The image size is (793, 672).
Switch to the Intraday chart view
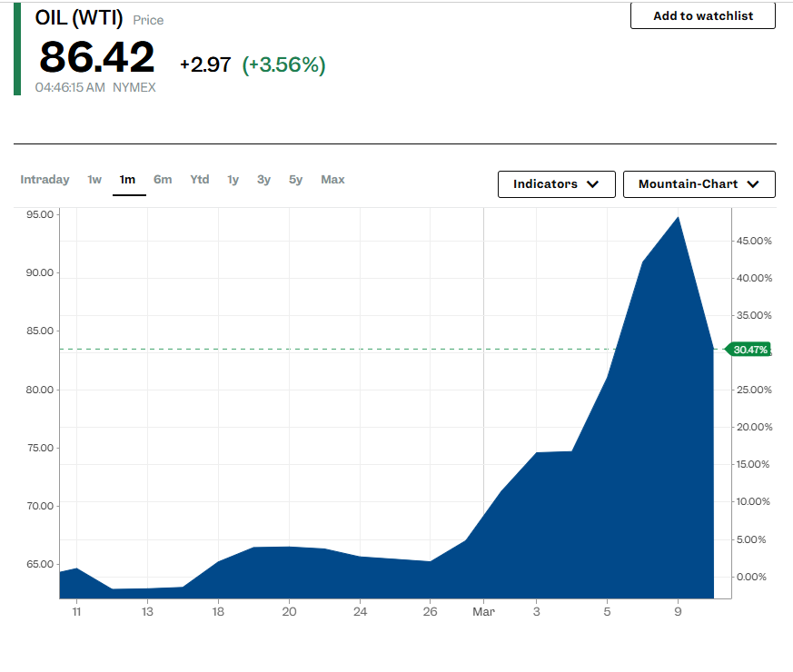pos(45,179)
